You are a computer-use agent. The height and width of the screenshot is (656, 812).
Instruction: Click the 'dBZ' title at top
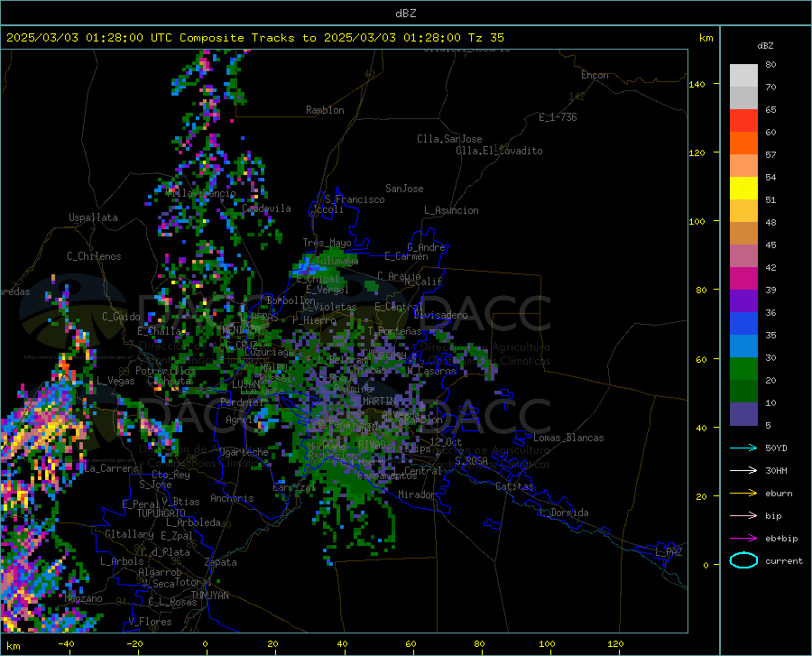405,14
